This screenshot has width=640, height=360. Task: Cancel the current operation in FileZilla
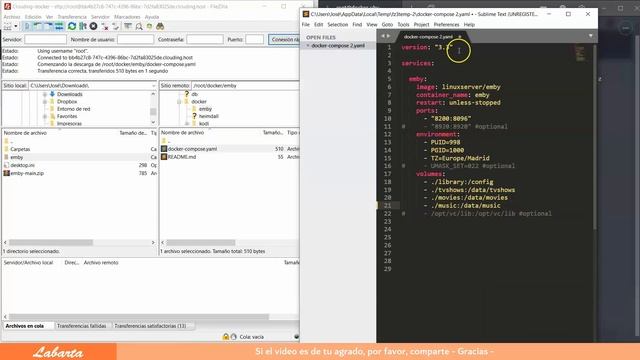point(93,26)
